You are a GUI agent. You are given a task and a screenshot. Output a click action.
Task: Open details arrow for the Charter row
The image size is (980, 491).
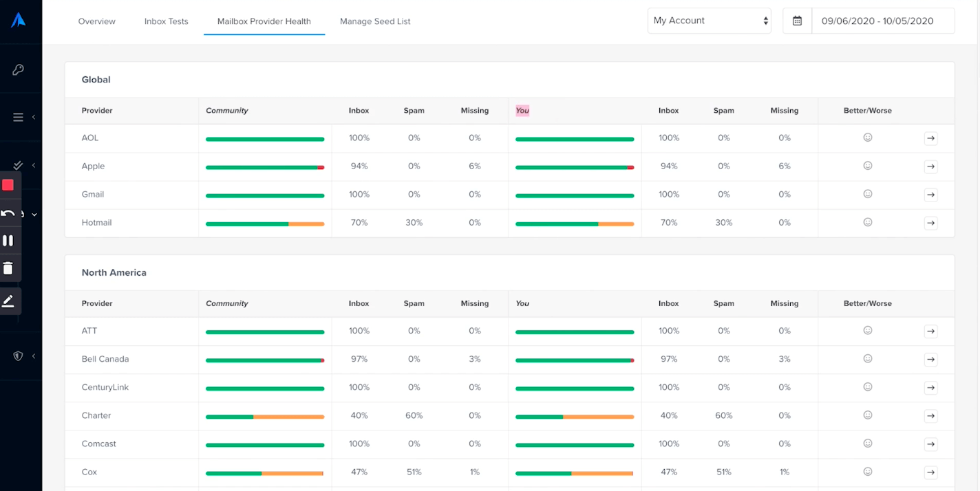(930, 416)
